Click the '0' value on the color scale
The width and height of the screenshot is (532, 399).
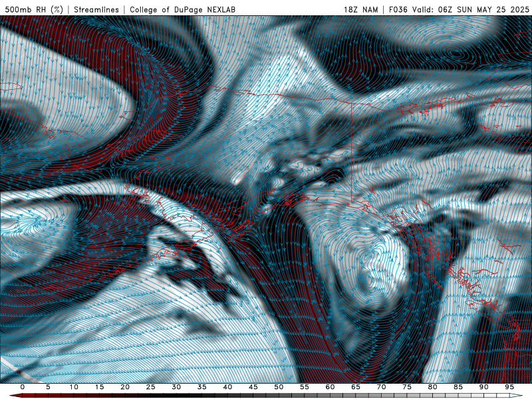pos(23,387)
